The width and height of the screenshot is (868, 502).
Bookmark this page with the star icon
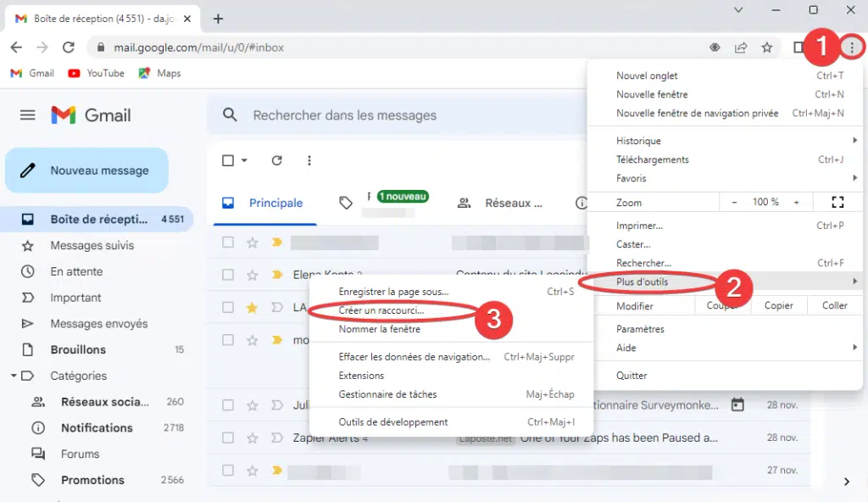pyautogui.click(x=766, y=47)
